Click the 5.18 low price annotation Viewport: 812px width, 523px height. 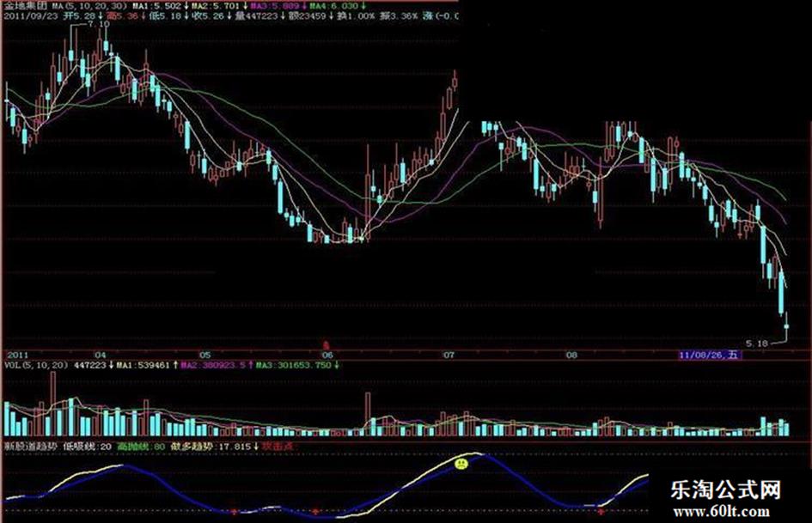(x=757, y=343)
